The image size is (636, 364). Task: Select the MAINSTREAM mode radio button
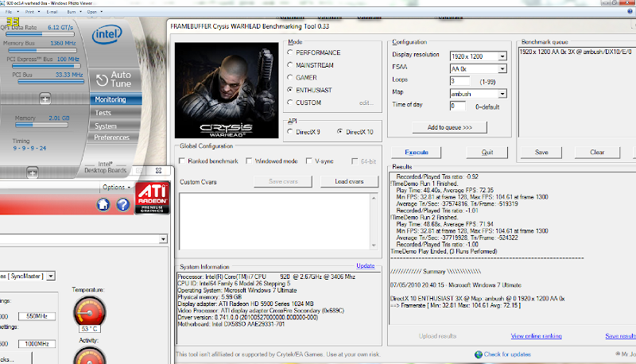pos(290,65)
